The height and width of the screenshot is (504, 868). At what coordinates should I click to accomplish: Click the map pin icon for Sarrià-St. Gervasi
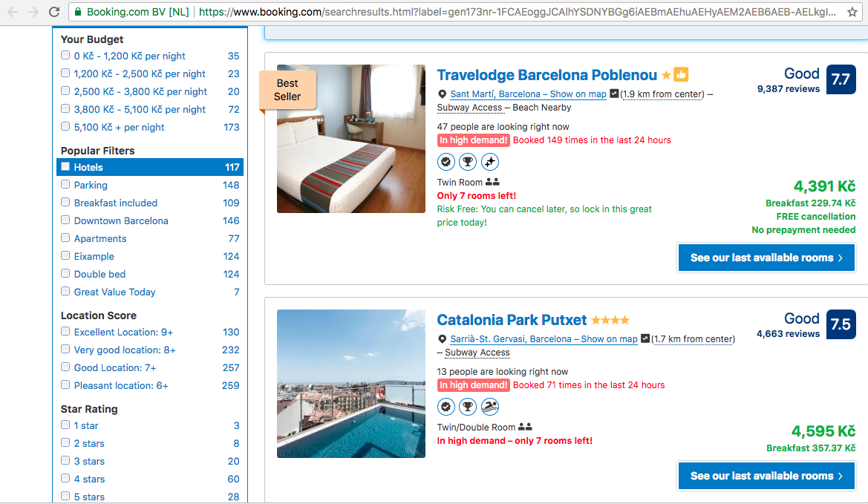442,339
